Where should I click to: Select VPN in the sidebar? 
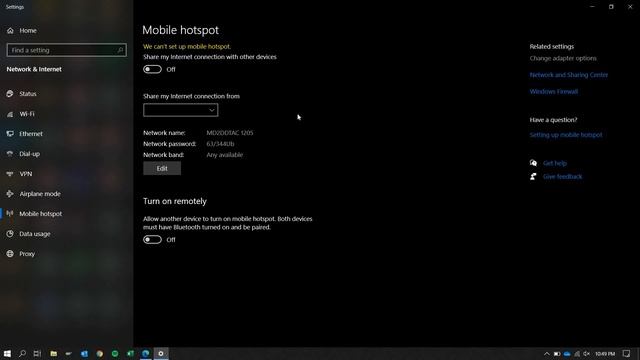point(26,174)
